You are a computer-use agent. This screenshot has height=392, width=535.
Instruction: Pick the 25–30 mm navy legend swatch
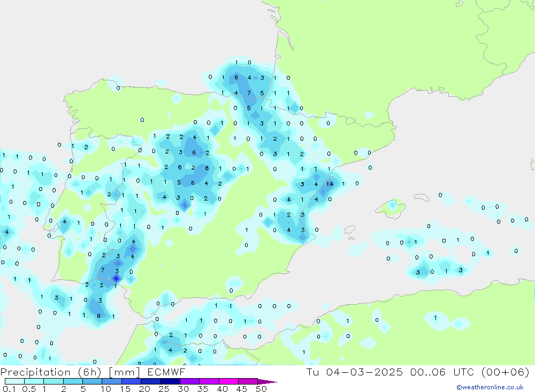click(170, 381)
